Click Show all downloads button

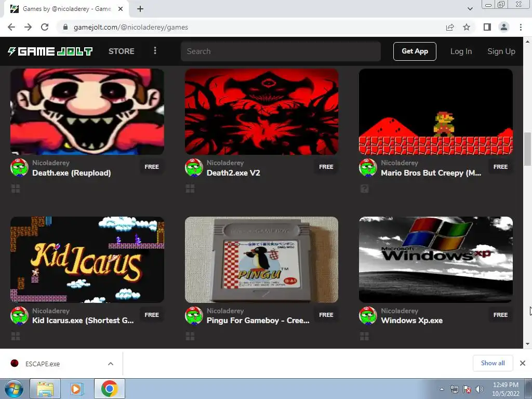[x=493, y=363]
